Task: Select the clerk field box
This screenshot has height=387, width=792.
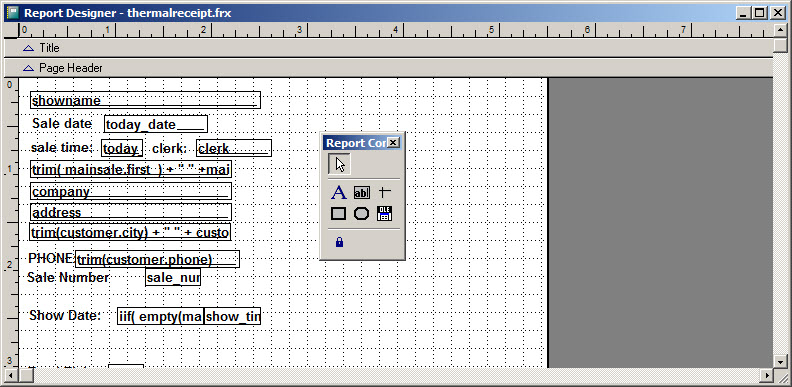Action: [234, 148]
